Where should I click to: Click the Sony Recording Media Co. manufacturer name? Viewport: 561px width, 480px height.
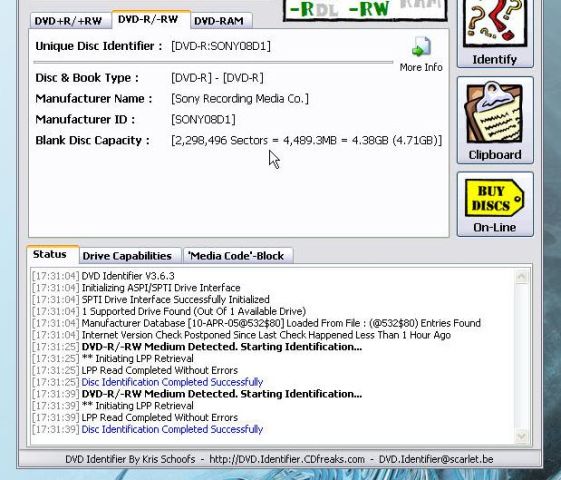(x=240, y=99)
